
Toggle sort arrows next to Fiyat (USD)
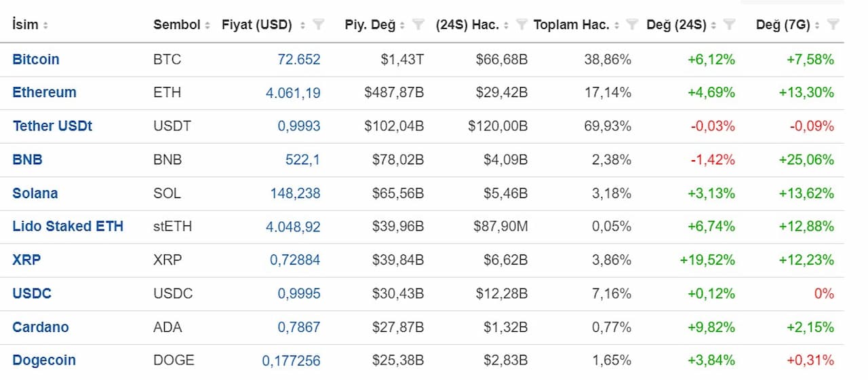pos(302,26)
